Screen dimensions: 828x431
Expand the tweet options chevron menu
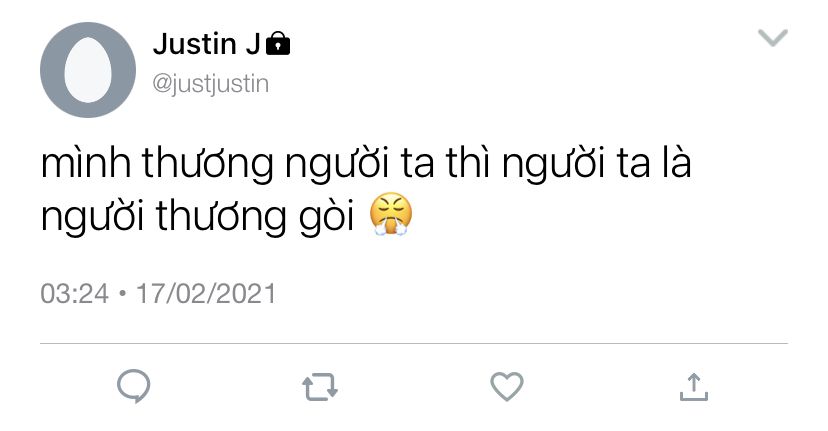click(773, 38)
